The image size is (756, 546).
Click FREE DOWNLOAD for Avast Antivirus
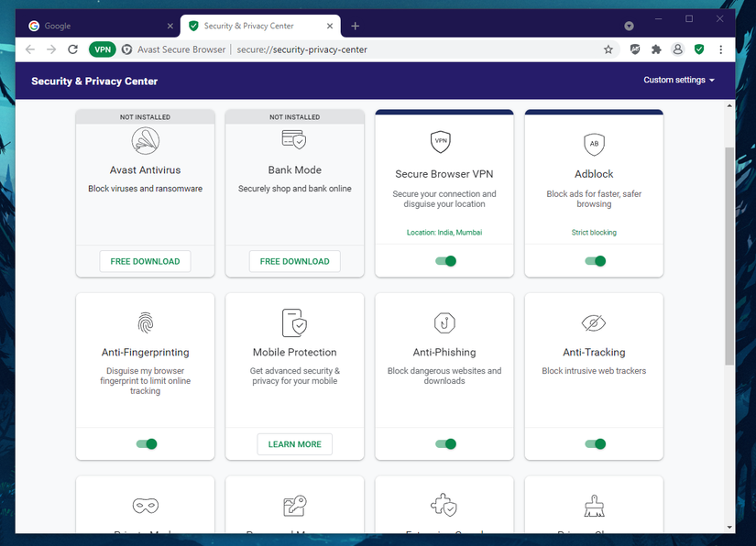click(145, 261)
